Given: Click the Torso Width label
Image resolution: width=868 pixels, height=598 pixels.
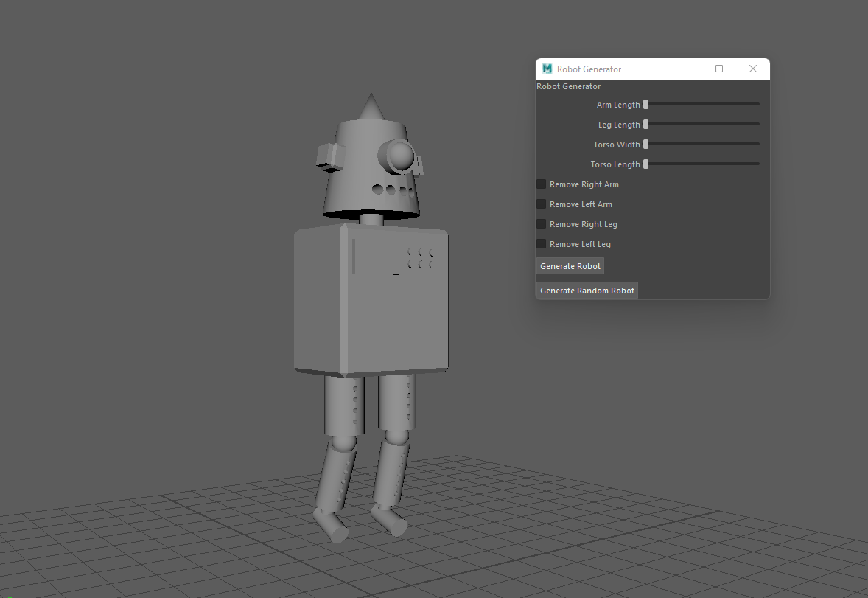Looking at the screenshot, I should (617, 145).
